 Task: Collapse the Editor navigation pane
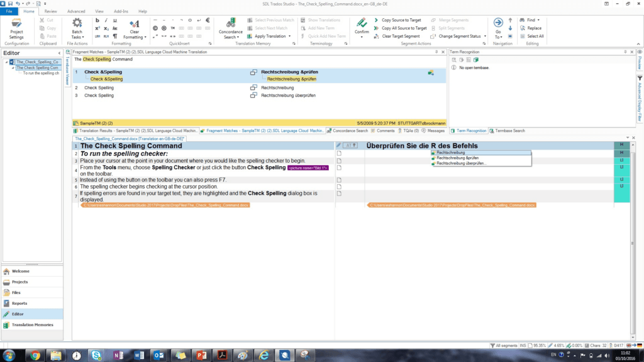[x=60, y=53]
